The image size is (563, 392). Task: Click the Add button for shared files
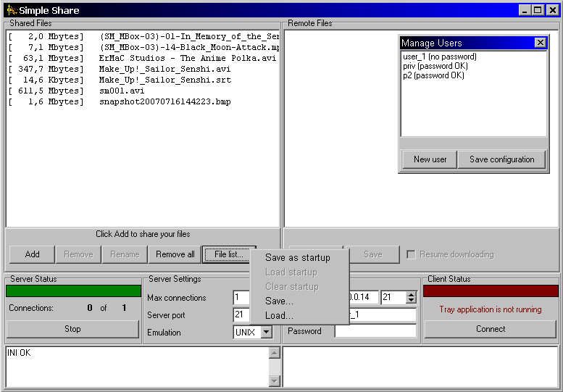32,254
